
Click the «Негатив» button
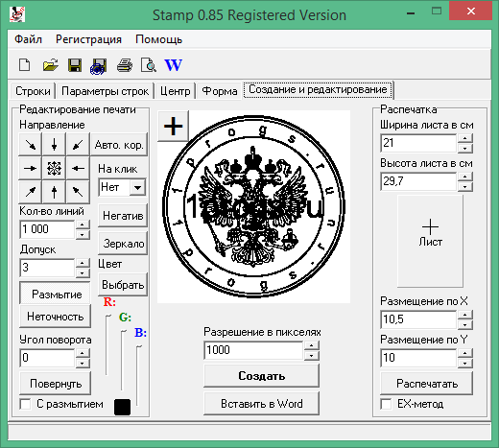tap(123, 216)
